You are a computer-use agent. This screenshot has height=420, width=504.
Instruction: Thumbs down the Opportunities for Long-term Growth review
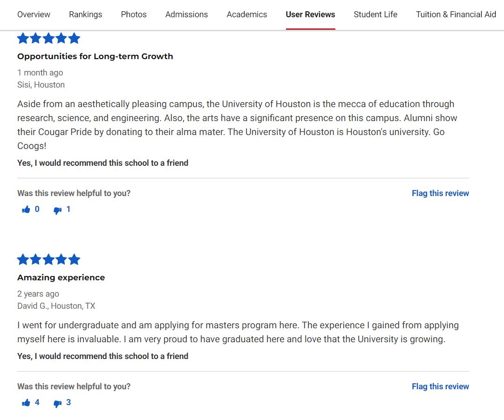(58, 210)
